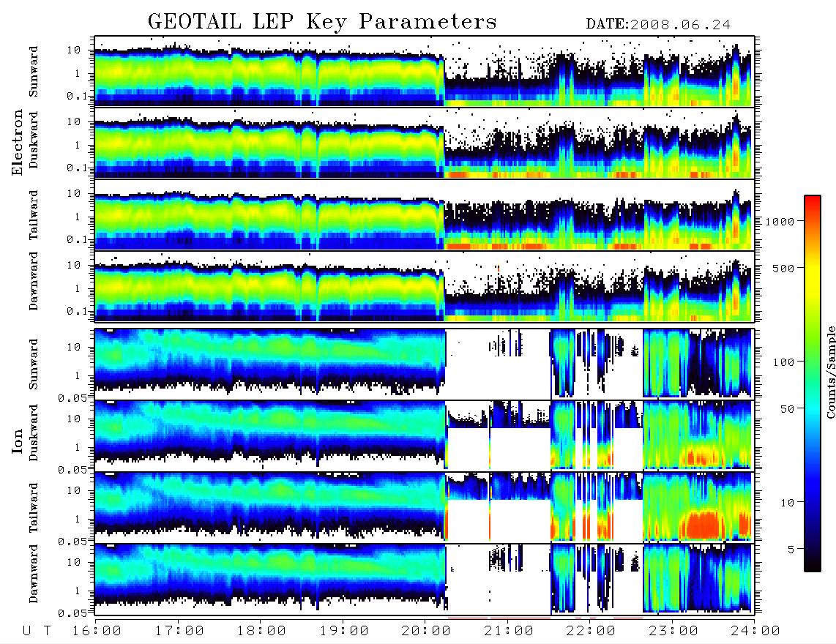Viewport: 836px width, 644px height.
Task: Click the 20:00 time tick label
Action: click(426, 632)
